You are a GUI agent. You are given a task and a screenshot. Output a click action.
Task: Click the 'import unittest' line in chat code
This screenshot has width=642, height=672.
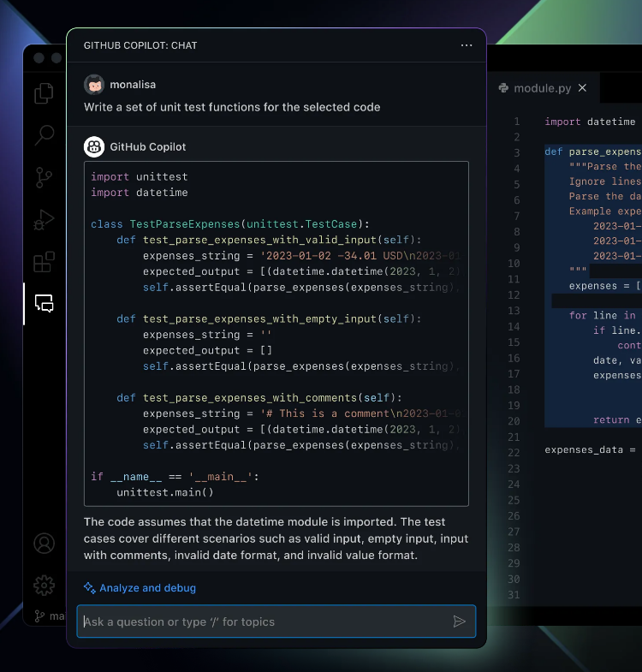tap(140, 177)
